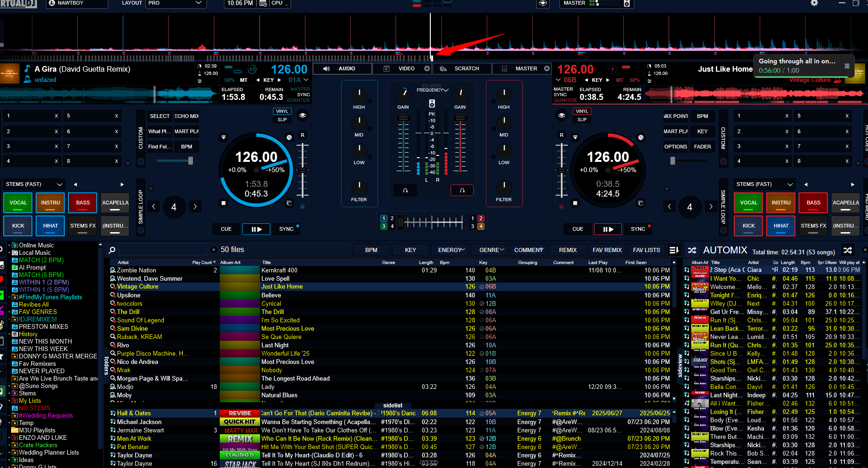Click the left deck stop square icon
868x468 pixels.
coord(223,203)
